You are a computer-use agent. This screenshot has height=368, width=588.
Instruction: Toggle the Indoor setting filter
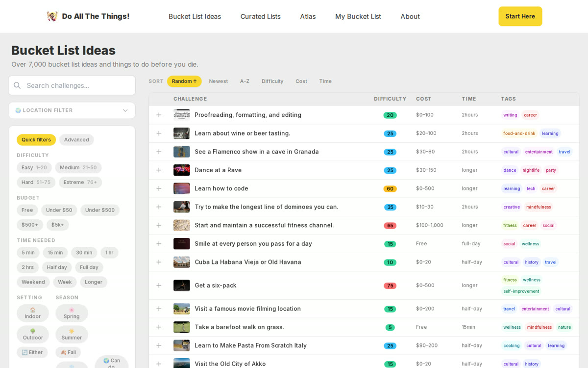point(33,313)
